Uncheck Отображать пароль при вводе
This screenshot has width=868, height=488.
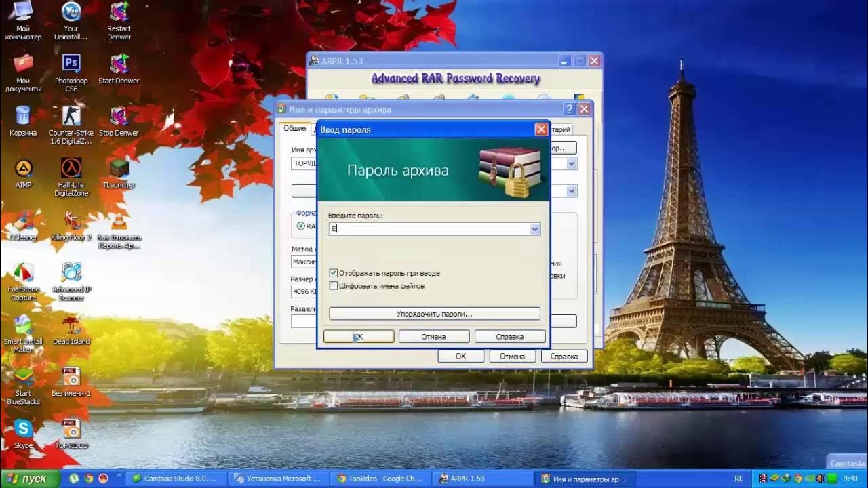tap(333, 273)
